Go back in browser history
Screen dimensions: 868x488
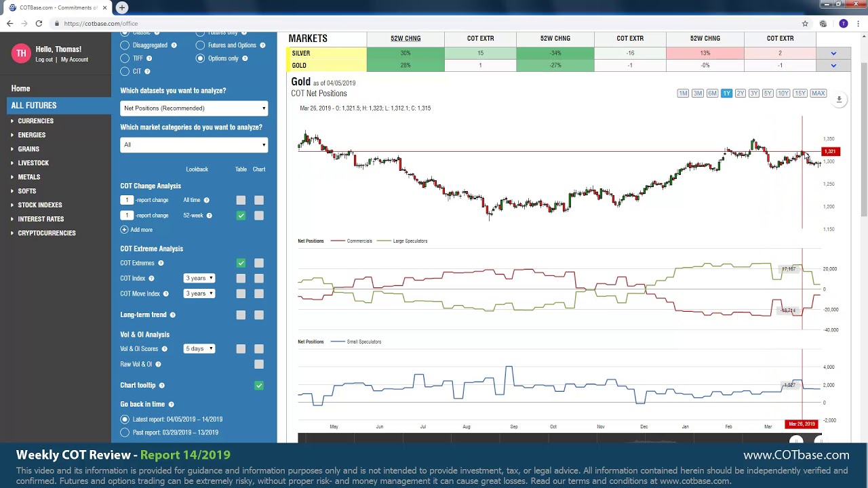coord(9,24)
